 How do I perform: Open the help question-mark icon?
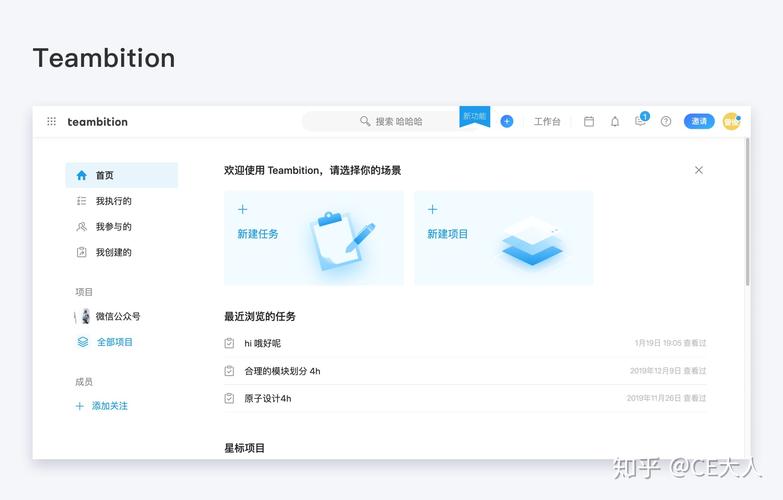pos(666,121)
